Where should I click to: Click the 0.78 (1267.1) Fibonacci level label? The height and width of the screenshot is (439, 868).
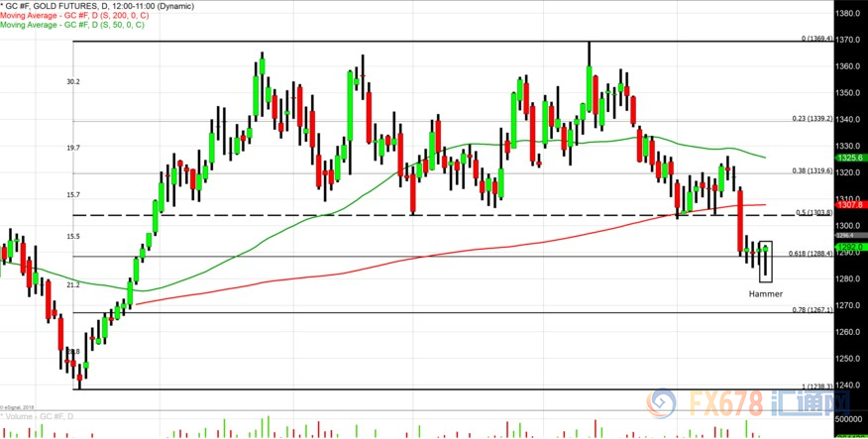click(812, 309)
